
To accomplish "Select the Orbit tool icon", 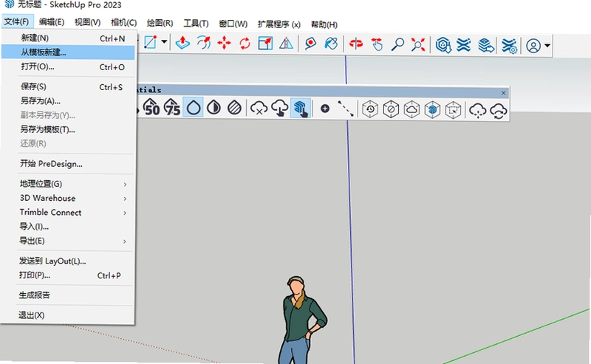I will coord(356,44).
